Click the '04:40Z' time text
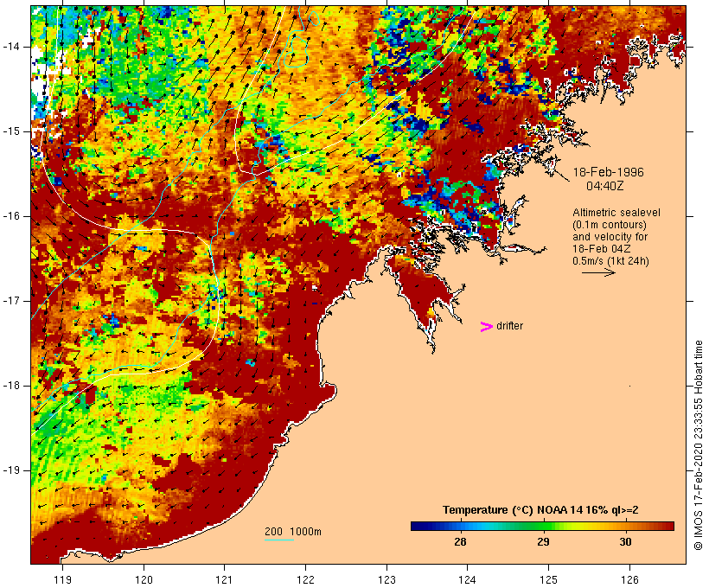Viewport: 709px width, 588px height. (605, 186)
